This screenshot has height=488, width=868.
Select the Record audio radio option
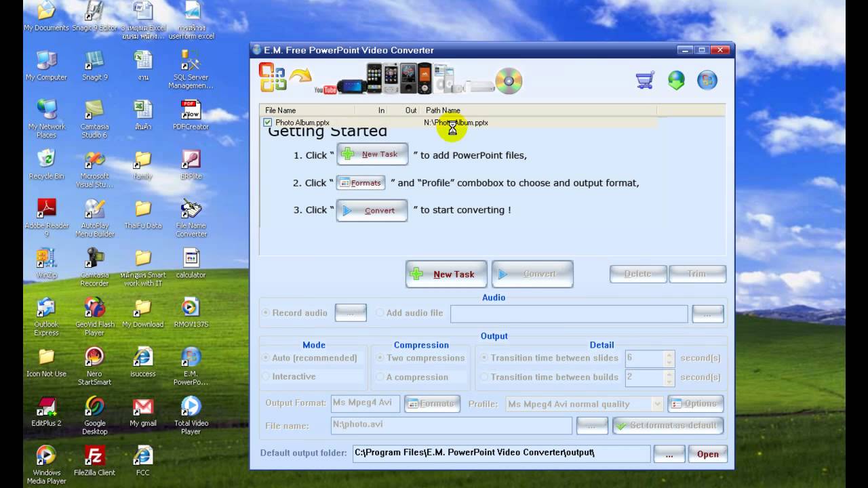266,313
